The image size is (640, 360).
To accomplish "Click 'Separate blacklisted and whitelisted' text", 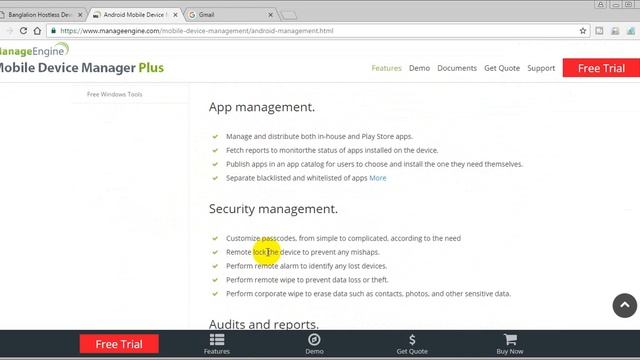I will click(x=297, y=178).
